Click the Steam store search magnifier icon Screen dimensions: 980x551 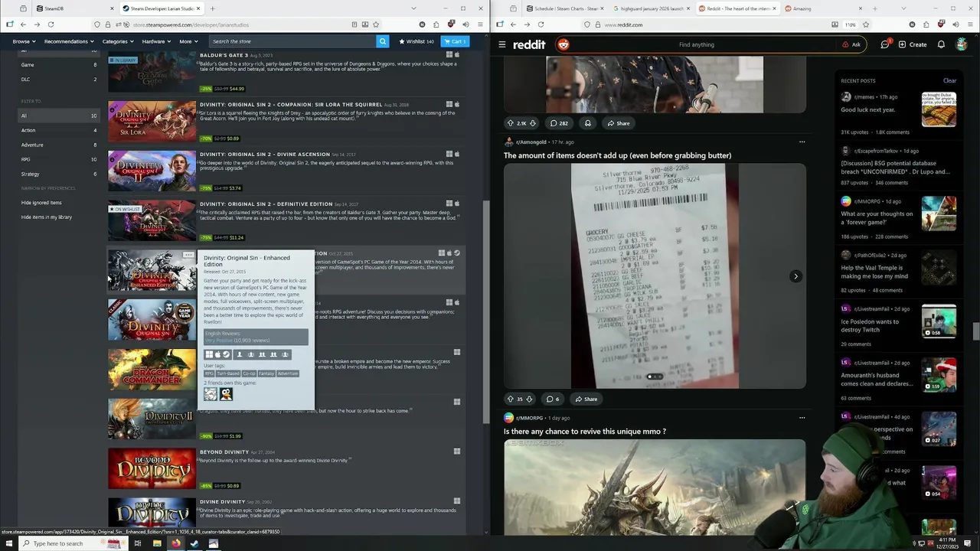click(x=383, y=41)
